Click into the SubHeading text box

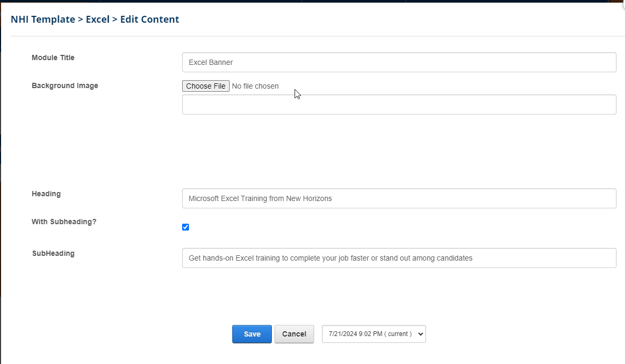(399, 258)
